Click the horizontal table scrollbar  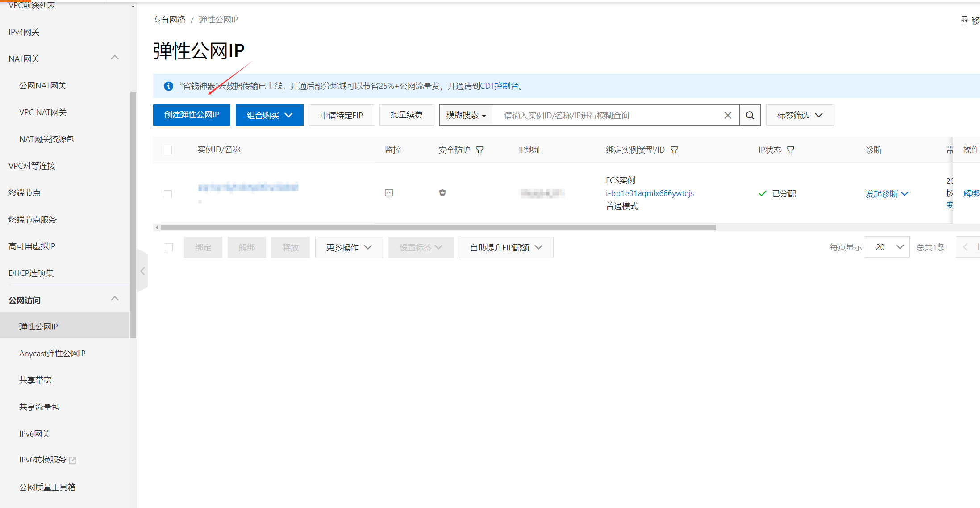tap(438, 228)
